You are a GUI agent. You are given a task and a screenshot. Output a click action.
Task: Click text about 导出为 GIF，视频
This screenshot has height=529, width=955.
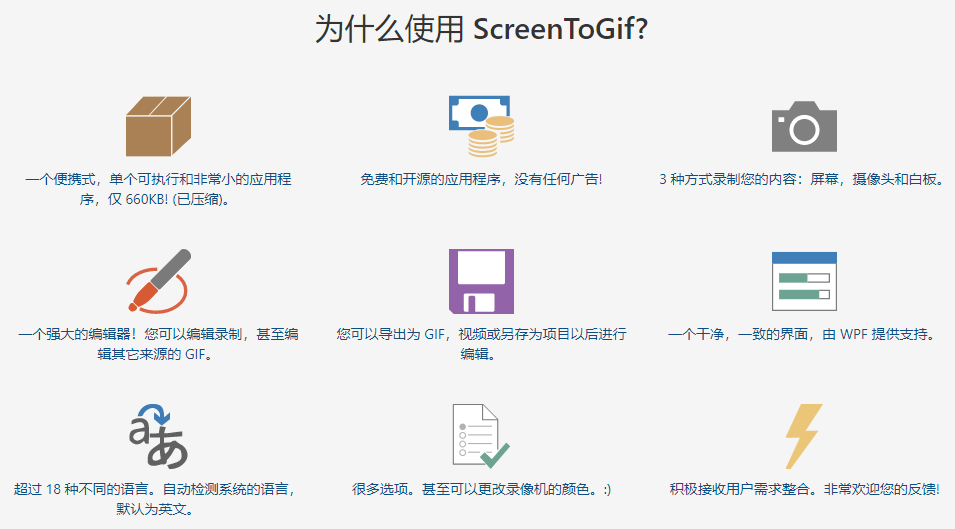click(481, 344)
